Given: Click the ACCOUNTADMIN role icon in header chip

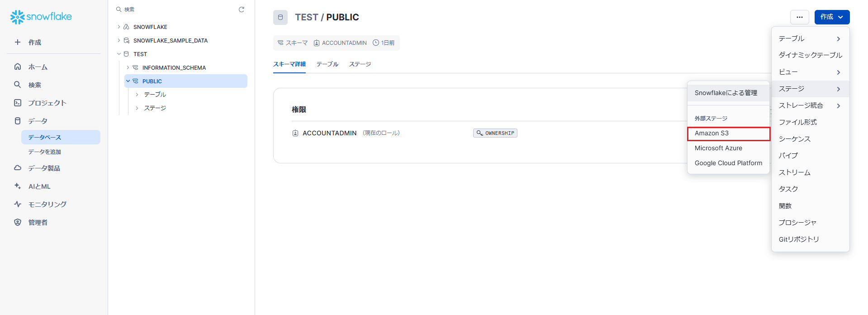Looking at the screenshot, I should point(317,43).
